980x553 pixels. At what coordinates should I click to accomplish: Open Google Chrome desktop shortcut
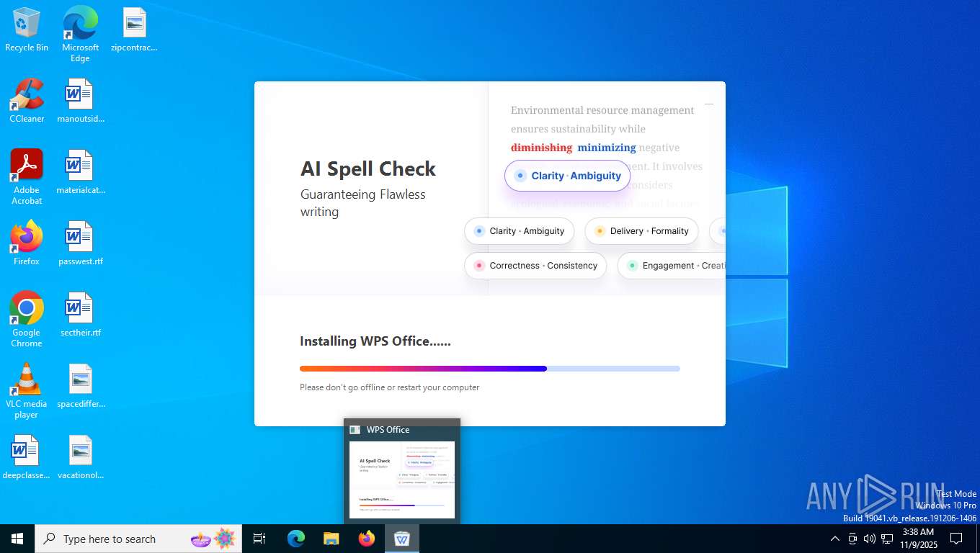(x=27, y=320)
